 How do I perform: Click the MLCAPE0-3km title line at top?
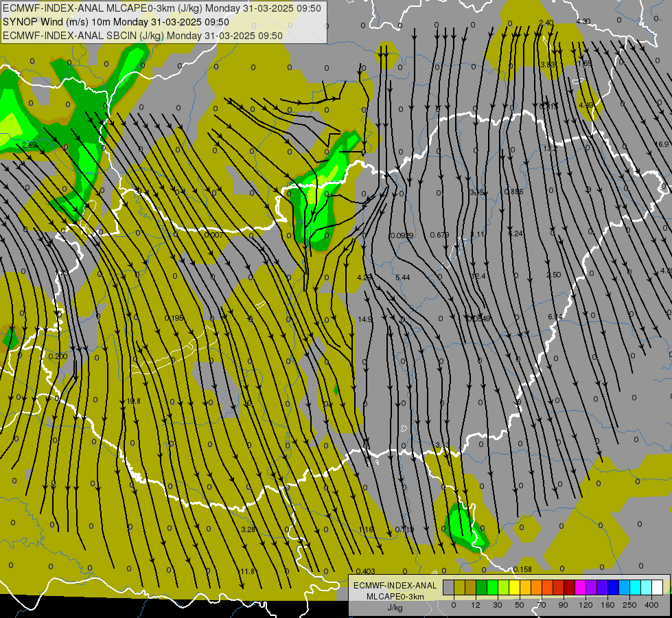pyautogui.click(x=162, y=8)
